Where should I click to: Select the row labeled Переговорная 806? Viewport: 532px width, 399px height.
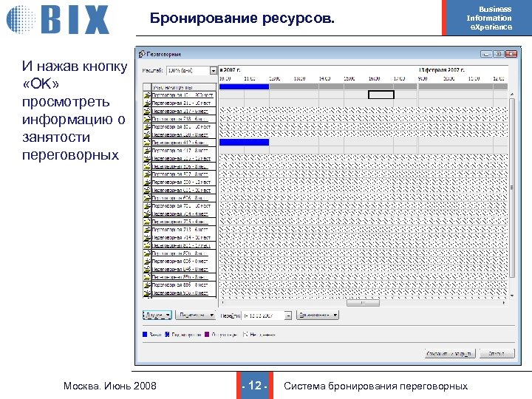(x=180, y=253)
